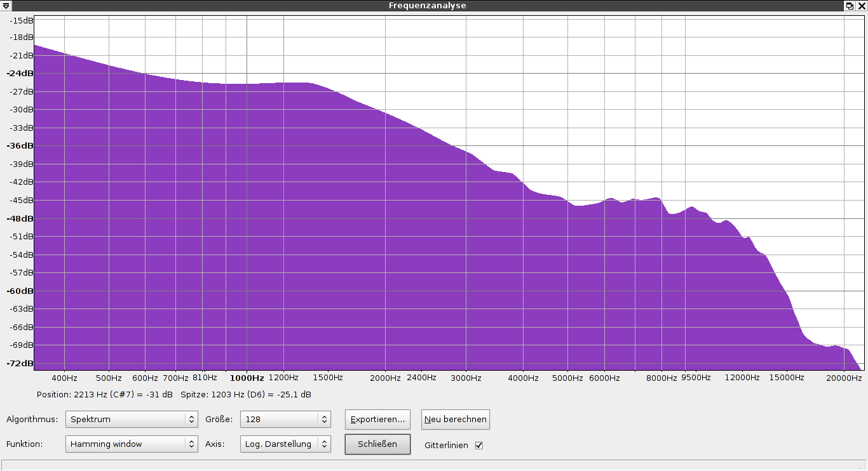The height and width of the screenshot is (471, 868).
Task: Click the -48dB level axis label
Action: click(20, 219)
